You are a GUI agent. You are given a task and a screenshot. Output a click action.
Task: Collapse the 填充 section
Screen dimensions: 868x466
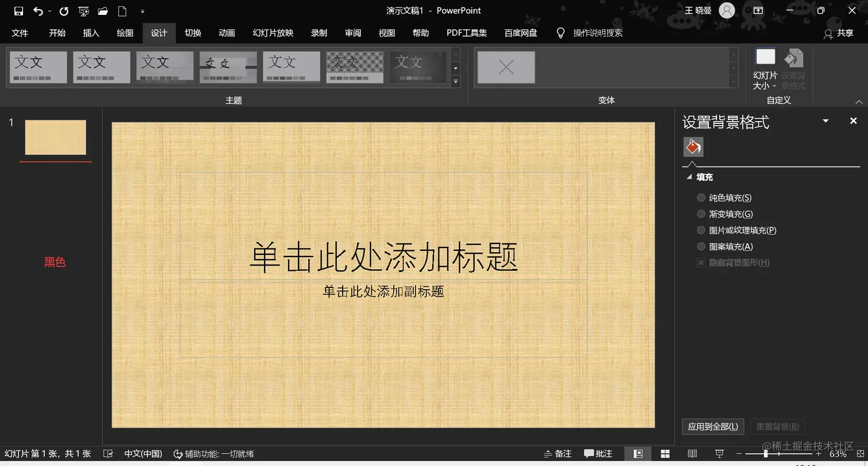point(689,177)
